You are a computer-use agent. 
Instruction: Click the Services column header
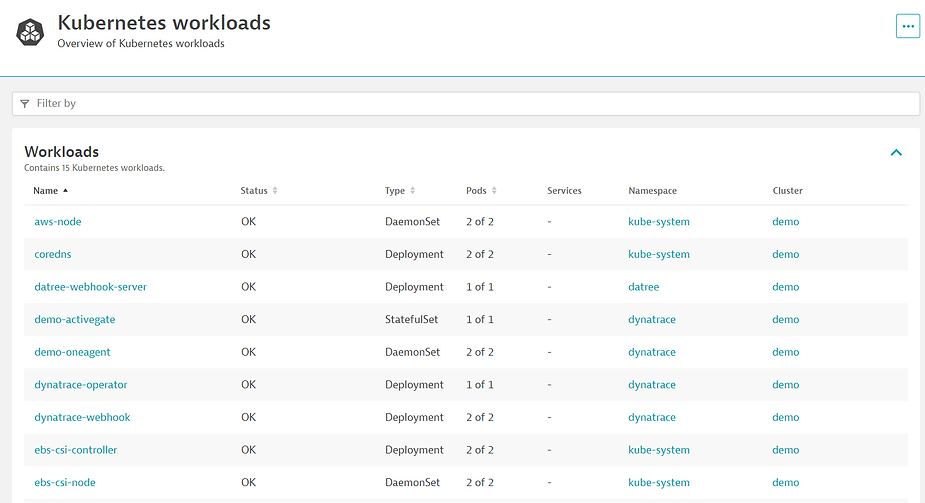[x=564, y=190]
